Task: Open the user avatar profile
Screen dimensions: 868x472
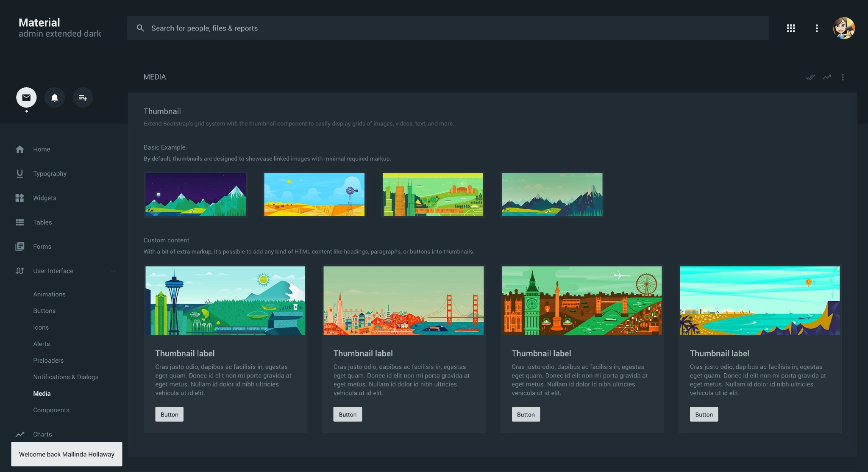Action: pyautogui.click(x=844, y=28)
